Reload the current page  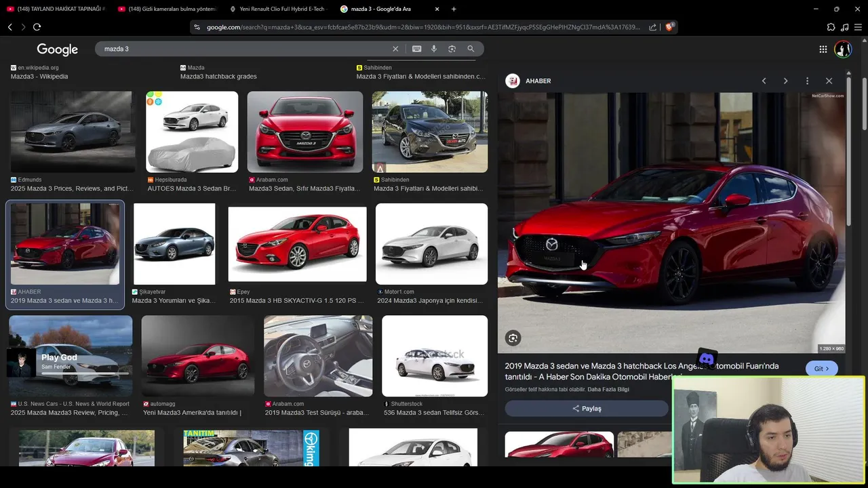pyautogui.click(x=37, y=27)
